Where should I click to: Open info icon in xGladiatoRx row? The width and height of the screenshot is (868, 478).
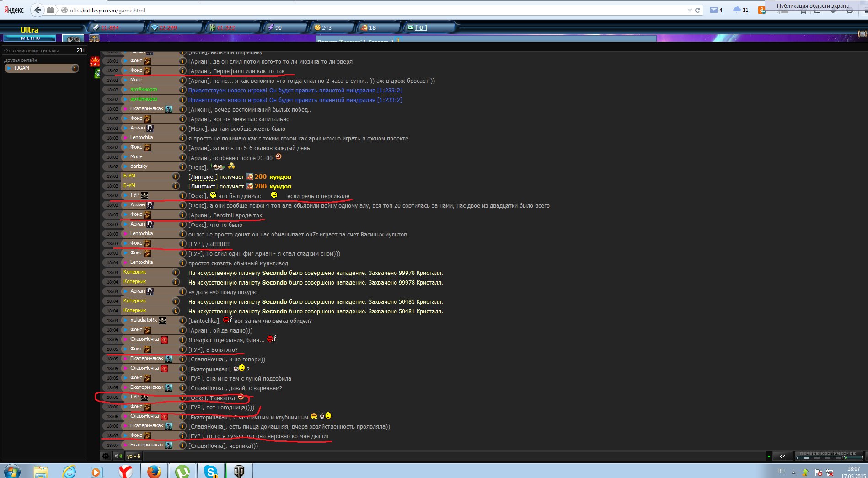pyautogui.click(x=182, y=321)
